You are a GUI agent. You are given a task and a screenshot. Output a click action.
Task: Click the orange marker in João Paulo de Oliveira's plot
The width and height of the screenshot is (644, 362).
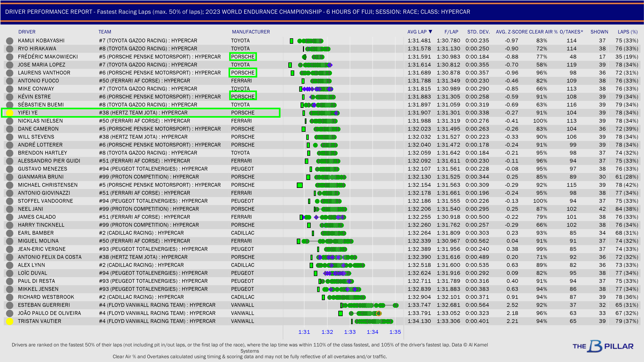tap(379, 313)
